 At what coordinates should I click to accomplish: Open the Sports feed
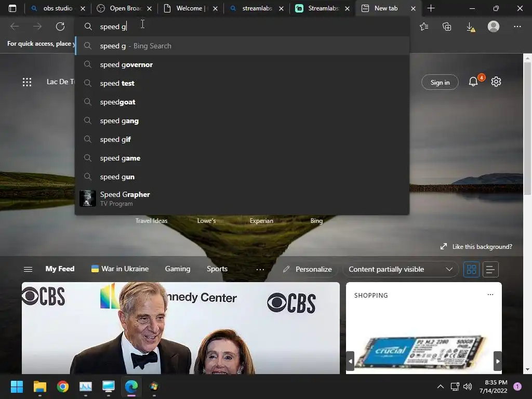coord(217,269)
